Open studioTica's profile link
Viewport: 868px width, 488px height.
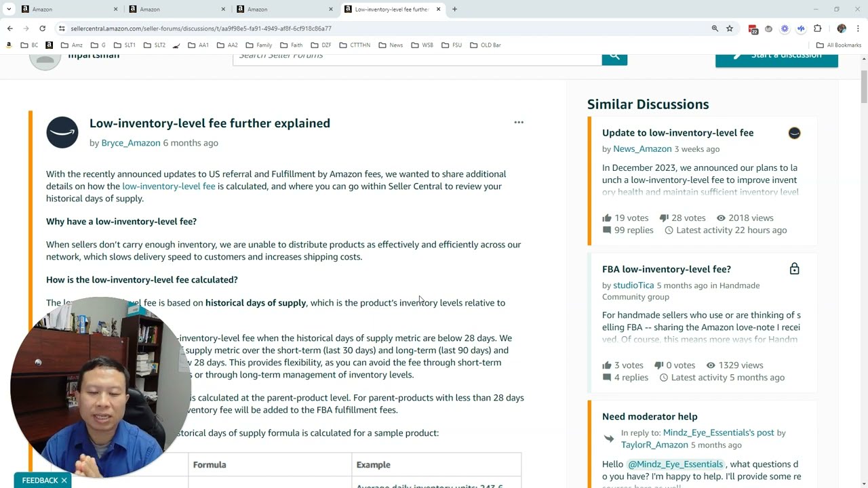tap(633, 285)
